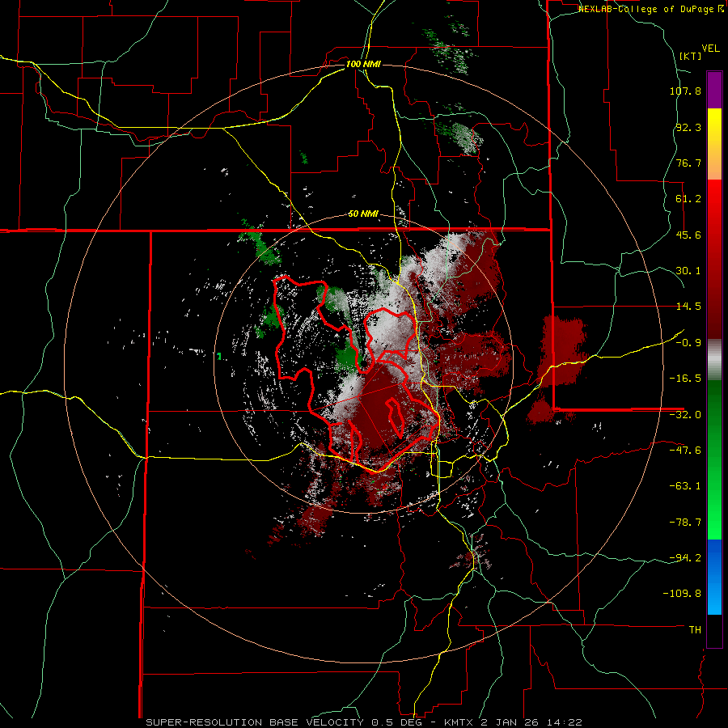Select the -109.8 legend value
This screenshot has width=728, height=728.
click(683, 594)
